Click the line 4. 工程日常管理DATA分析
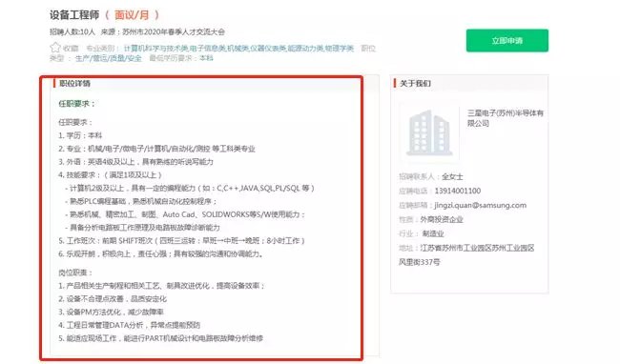Viewport: 620px width, 364px height. (x=130, y=325)
